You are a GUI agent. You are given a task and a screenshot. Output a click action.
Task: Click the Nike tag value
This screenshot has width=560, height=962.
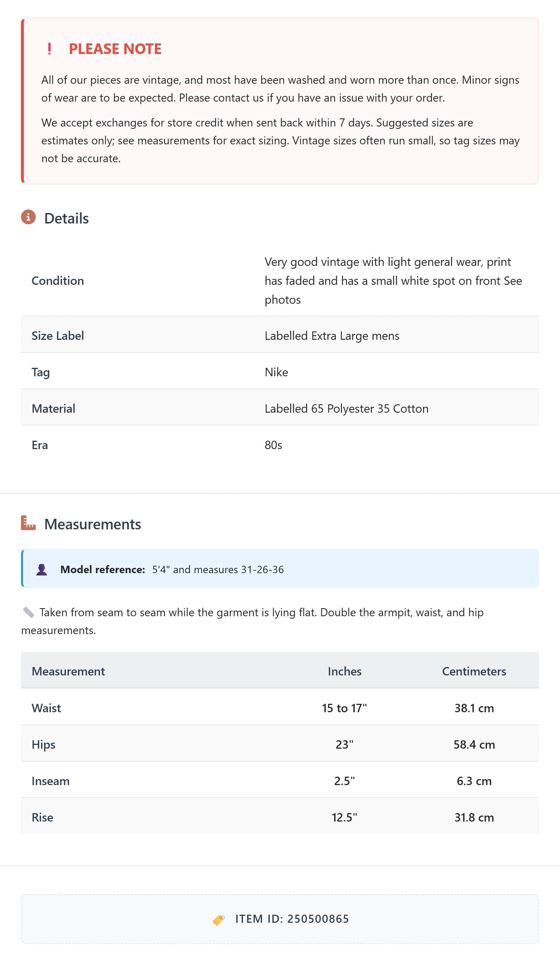(276, 372)
